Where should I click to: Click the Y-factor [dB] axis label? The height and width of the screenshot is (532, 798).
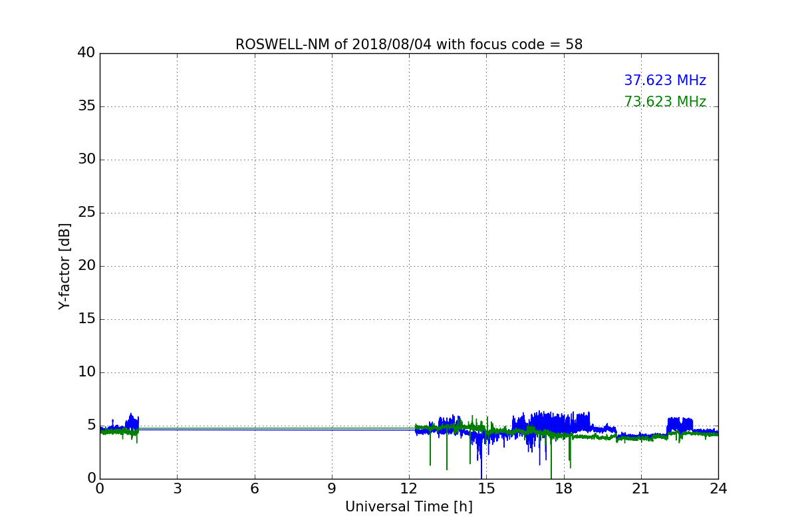pos(65,266)
